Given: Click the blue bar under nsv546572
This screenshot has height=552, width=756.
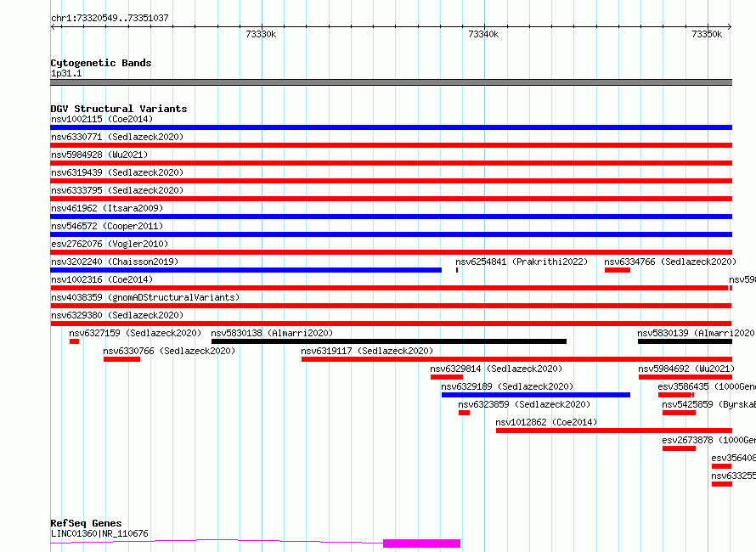Looking at the screenshot, I should tap(391, 234).
